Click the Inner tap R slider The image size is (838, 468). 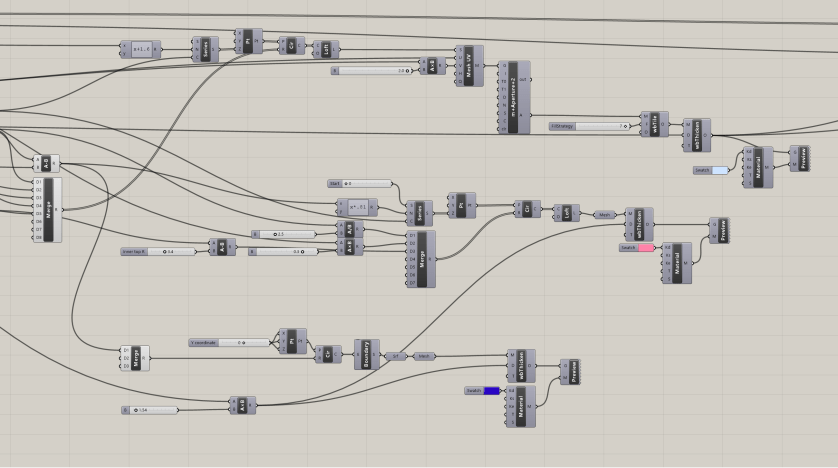[162, 251]
